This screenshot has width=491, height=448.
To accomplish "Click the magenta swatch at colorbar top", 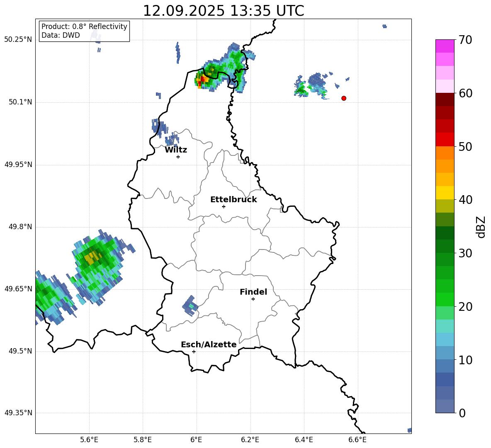I will (445, 46).
